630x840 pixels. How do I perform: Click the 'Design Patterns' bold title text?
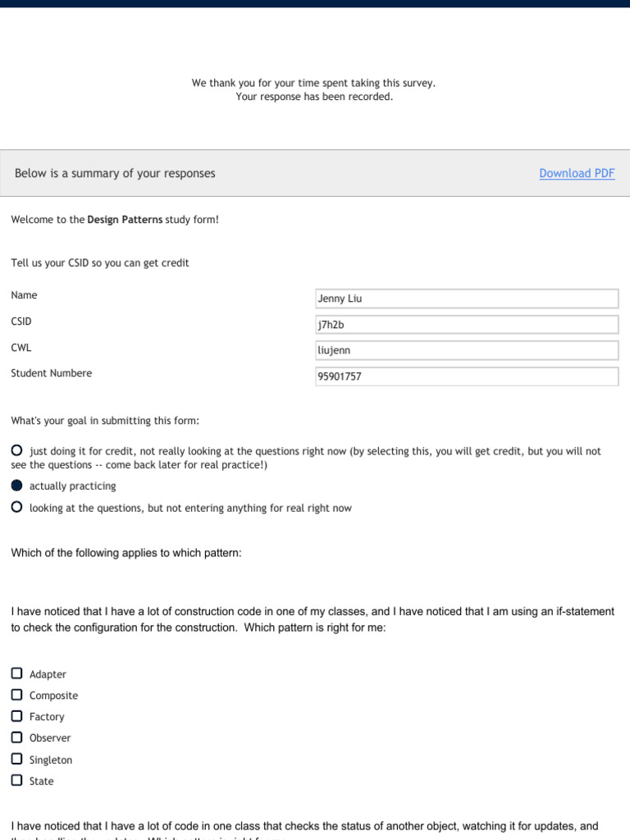pos(125,220)
